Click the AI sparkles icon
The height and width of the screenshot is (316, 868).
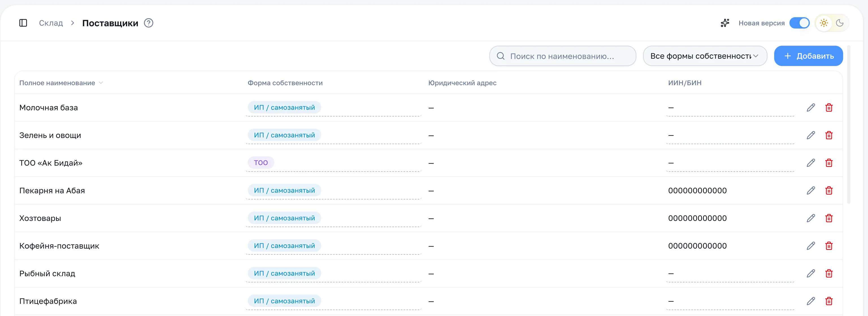coord(725,23)
